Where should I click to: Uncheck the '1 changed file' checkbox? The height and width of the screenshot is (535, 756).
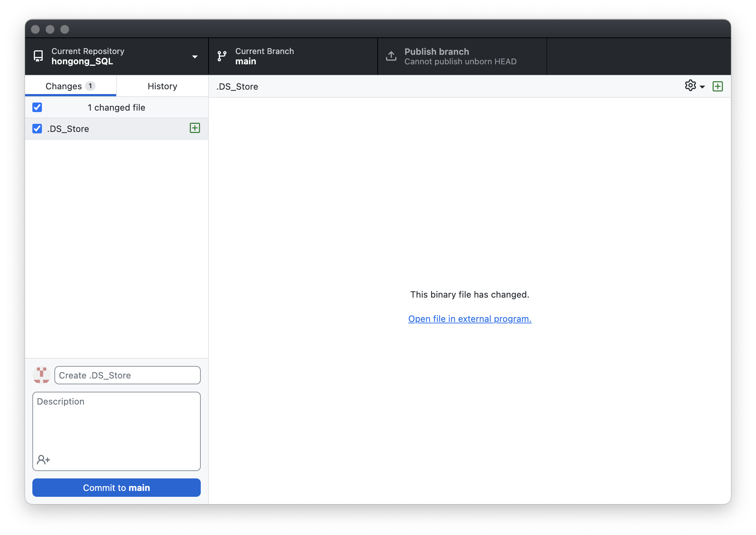tap(37, 107)
